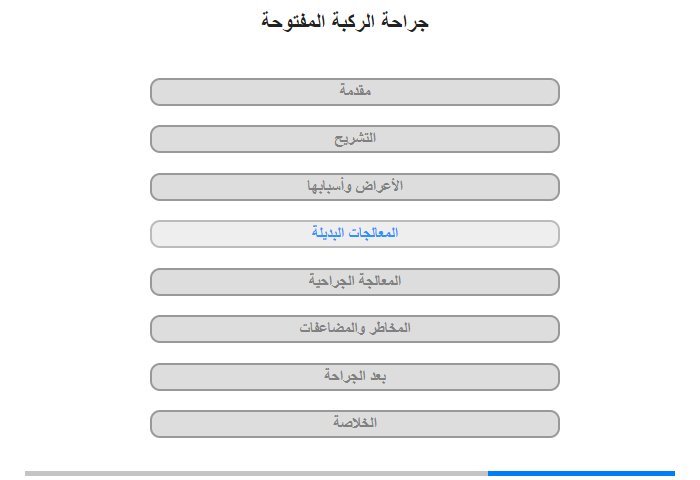Image resolution: width=700 pixels, height=480 pixels.
Task: Open the الخلاصة summary button
Action: click(354, 424)
